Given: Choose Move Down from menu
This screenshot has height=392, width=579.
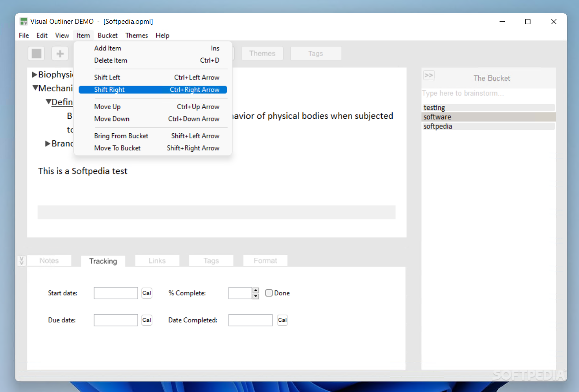Looking at the screenshot, I should pyautogui.click(x=153, y=119).
